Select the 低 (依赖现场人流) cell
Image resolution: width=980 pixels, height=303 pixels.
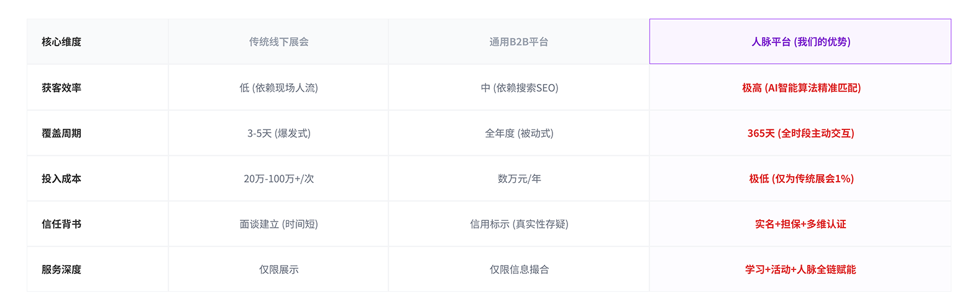(278, 88)
